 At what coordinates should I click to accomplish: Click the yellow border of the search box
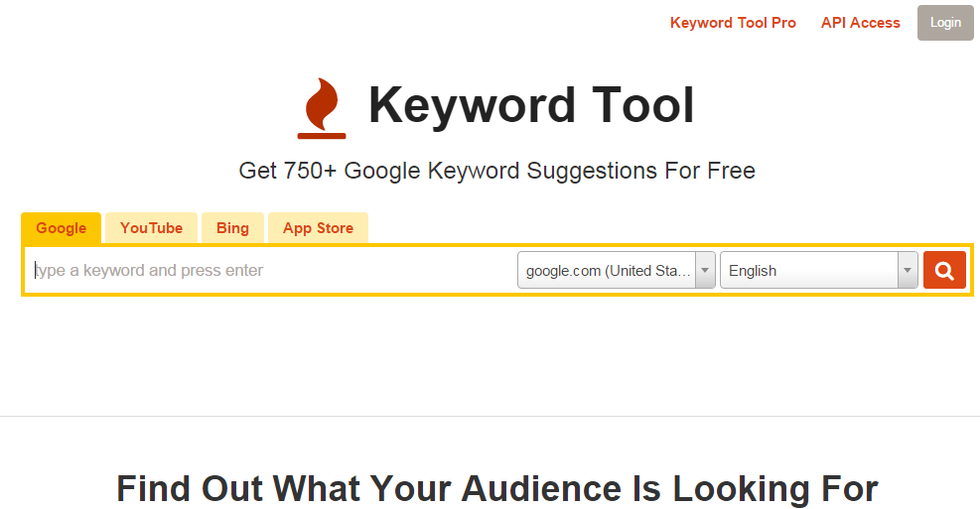point(496,245)
